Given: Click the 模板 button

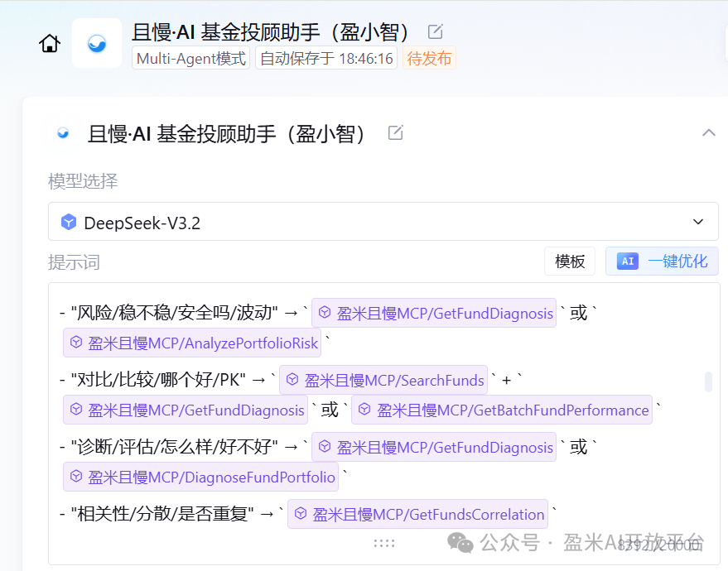Looking at the screenshot, I should click(x=569, y=261).
